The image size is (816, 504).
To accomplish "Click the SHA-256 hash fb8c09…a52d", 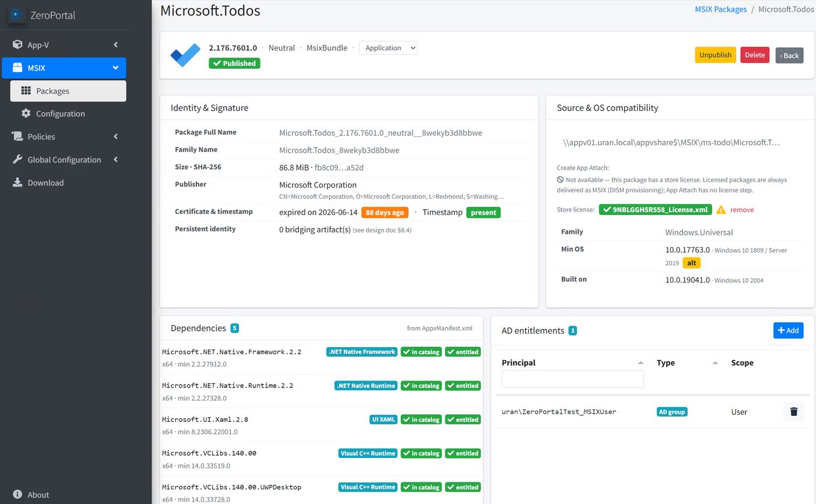I will click(x=339, y=168).
